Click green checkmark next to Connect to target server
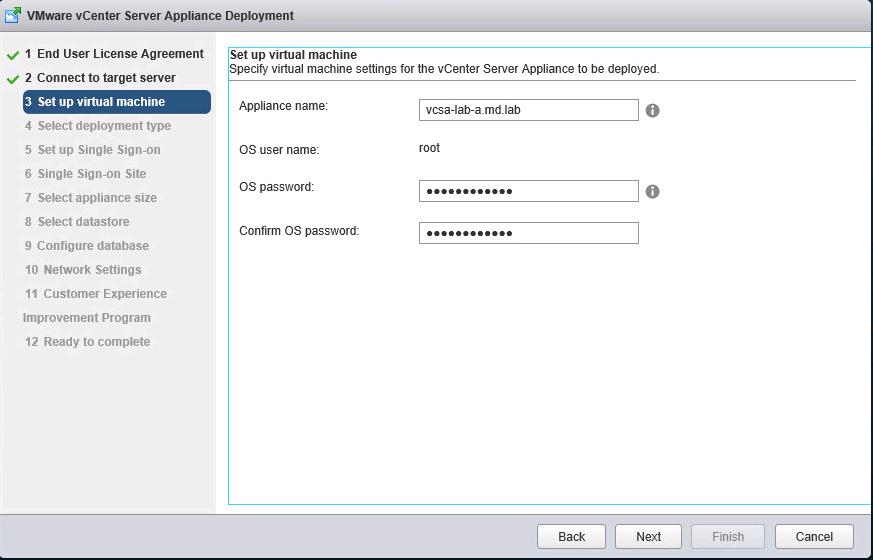 (13, 79)
